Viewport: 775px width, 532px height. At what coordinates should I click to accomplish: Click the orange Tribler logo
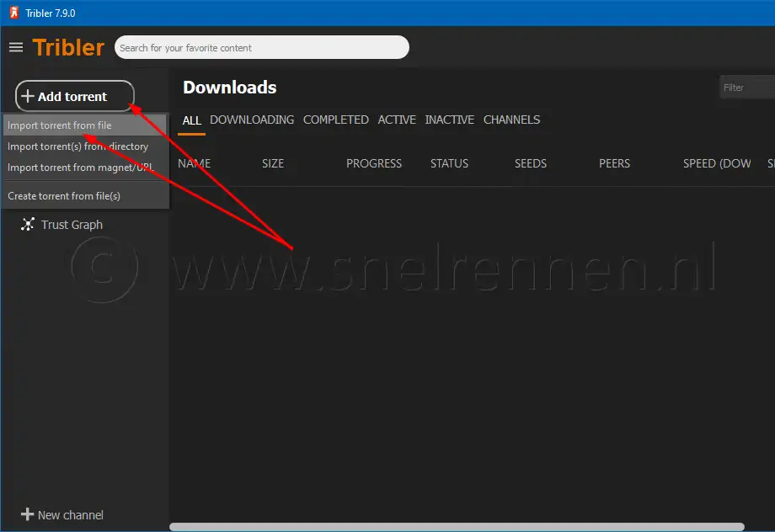coord(68,47)
